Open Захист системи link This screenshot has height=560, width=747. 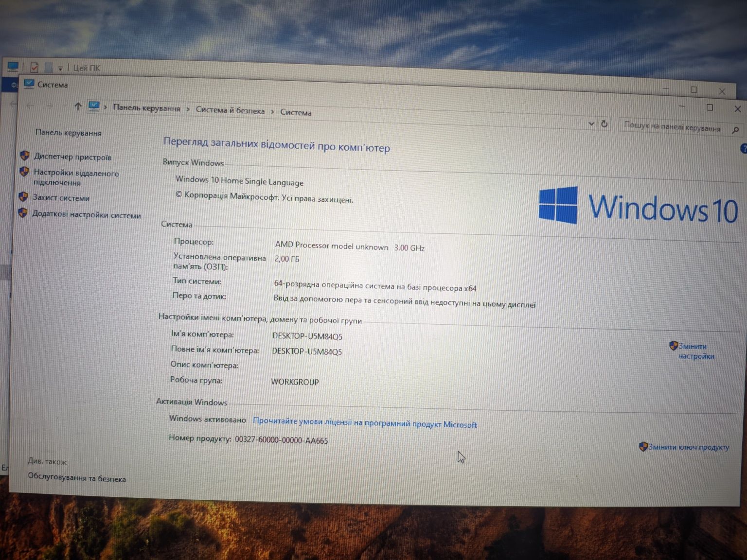click(x=61, y=198)
